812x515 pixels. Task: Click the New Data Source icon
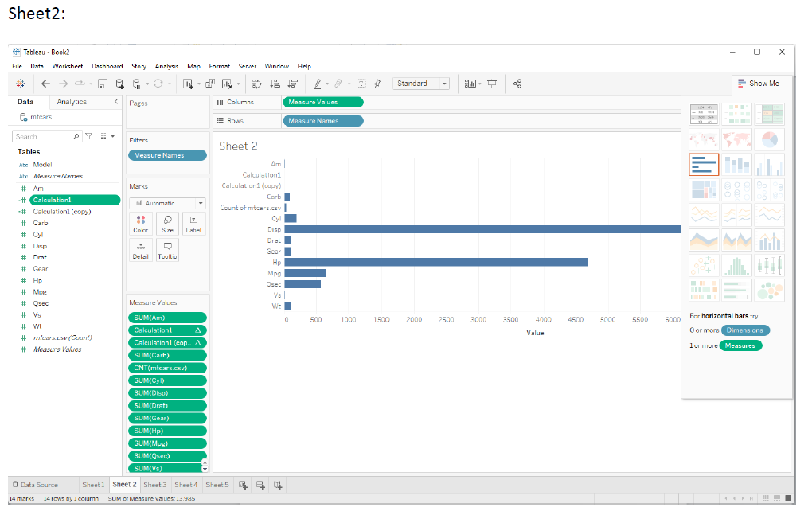click(119, 84)
